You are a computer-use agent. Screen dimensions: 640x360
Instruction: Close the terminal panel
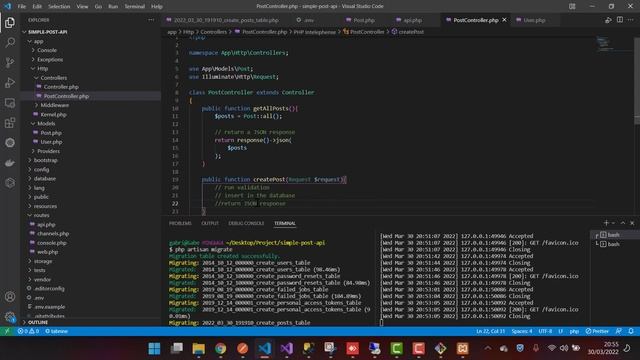click(x=632, y=223)
